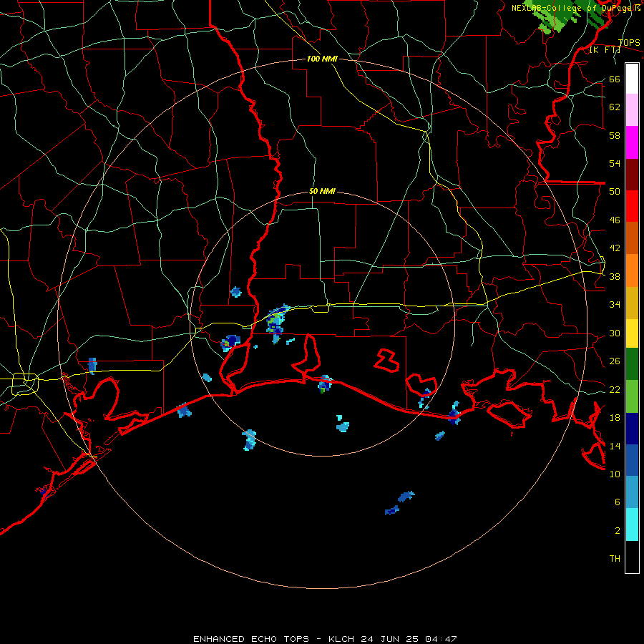Click the '50 NMI' range ring label

[322, 191]
